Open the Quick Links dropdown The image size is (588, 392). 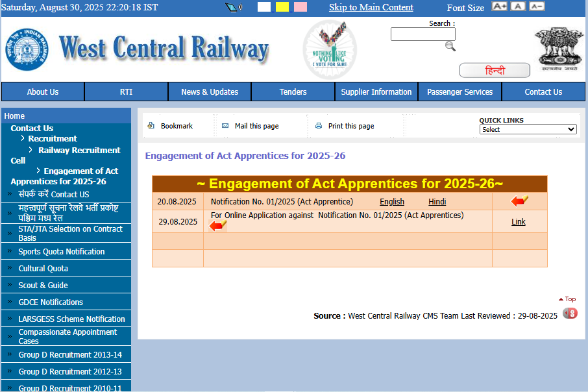[x=528, y=129]
